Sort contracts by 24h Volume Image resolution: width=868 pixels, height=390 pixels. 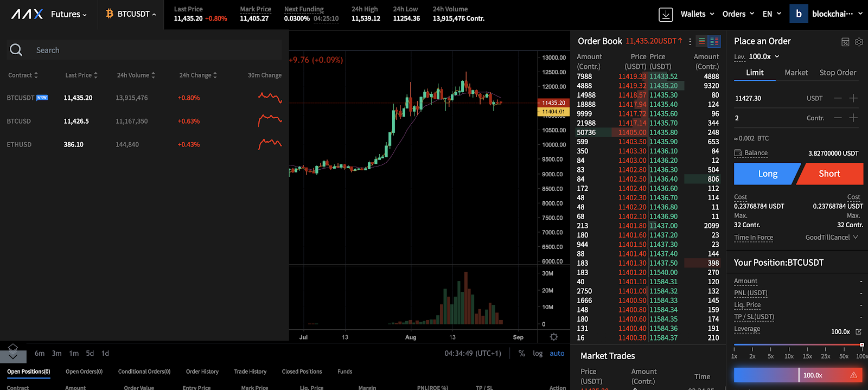[x=136, y=75]
